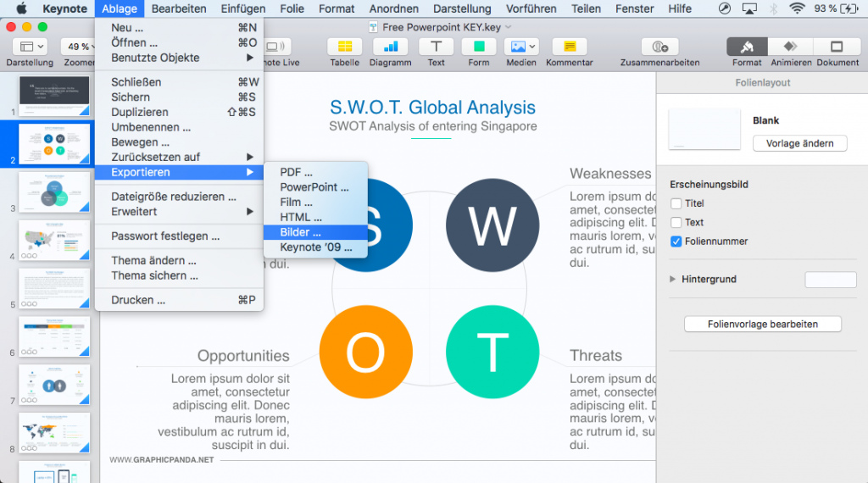
Task: Select slide 4 thumbnail with US map
Action: [x=54, y=240]
